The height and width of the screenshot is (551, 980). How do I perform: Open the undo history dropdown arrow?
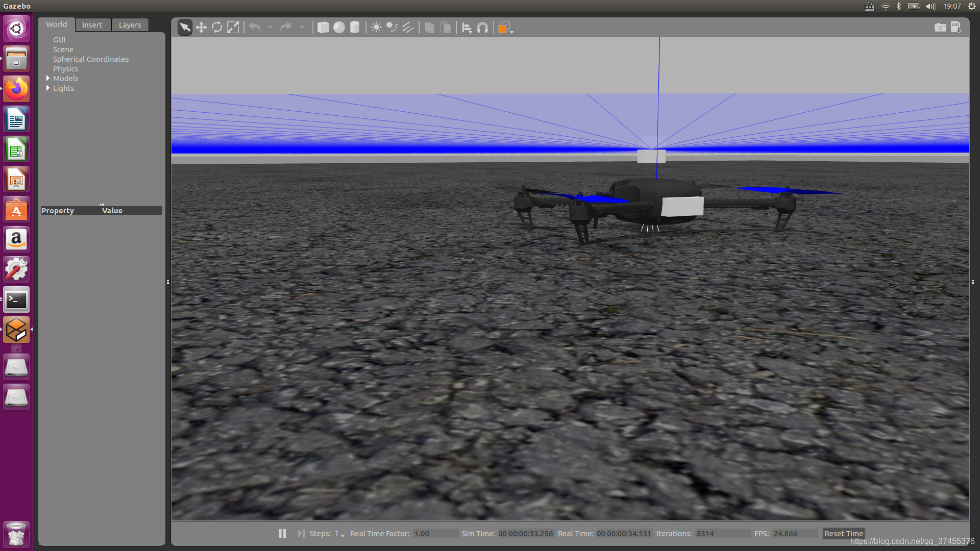click(270, 27)
